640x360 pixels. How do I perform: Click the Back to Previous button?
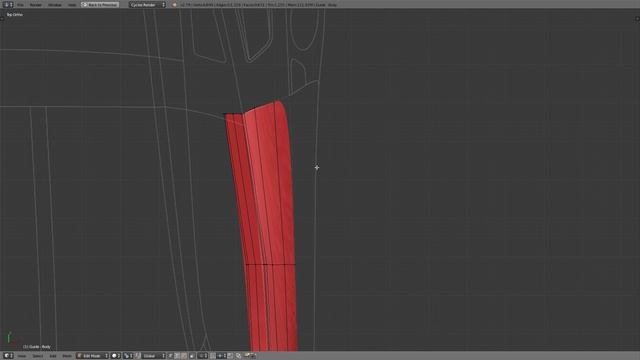(100, 4)
